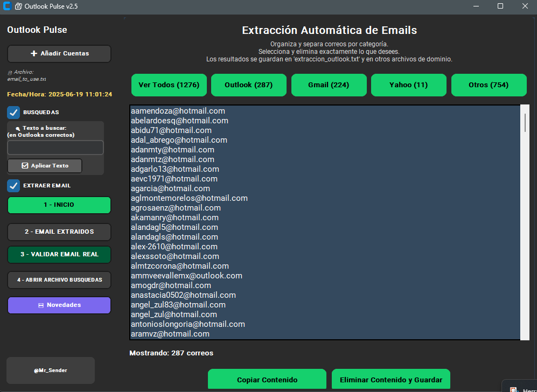Switch to the Outlook (287) filter
This screenshot has height=392, width=537.
pyautogui.click(x=248, y=85)
